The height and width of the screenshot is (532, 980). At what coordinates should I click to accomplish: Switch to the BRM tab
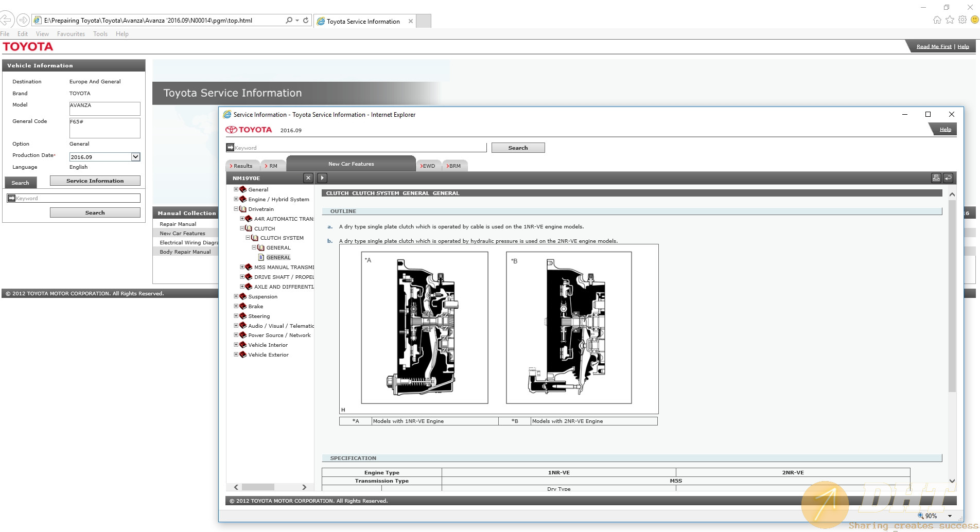click(454, 166)
